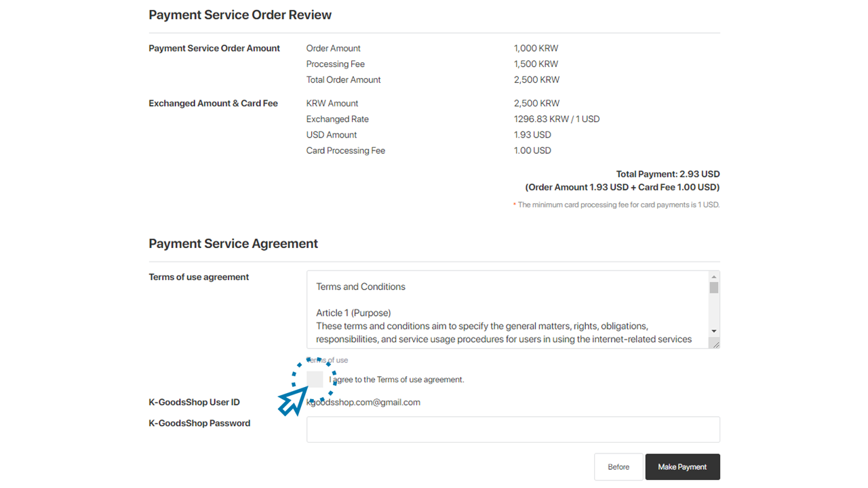The image size is (868, 488).
Task: Click the Processing Fee value 1,500 KRW
Action: [x=536, y=64]
